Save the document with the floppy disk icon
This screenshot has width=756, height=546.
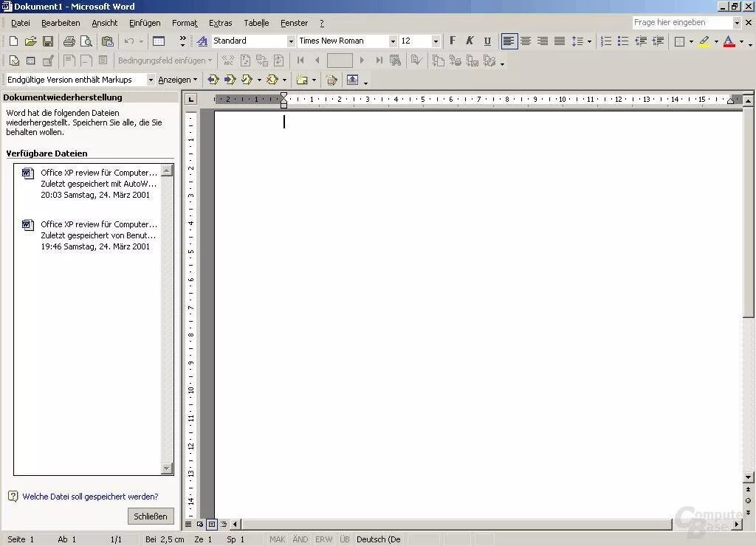(x=48, y=41)
